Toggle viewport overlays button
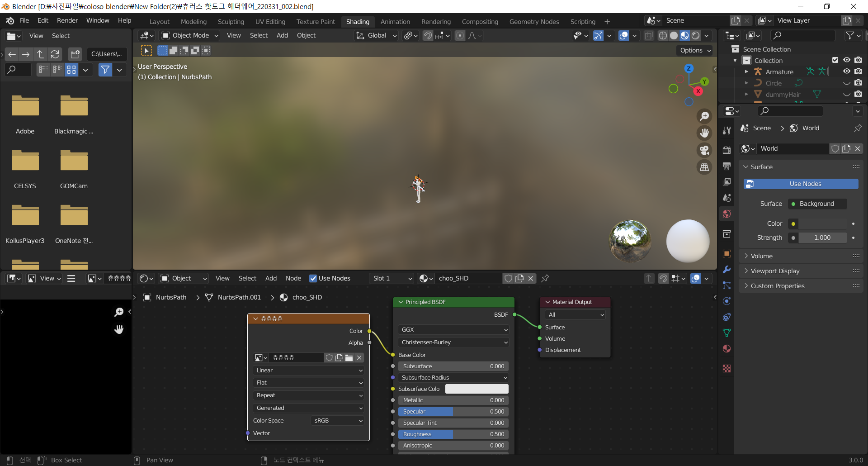The image size is (868, 466). [x=623, y=35]
